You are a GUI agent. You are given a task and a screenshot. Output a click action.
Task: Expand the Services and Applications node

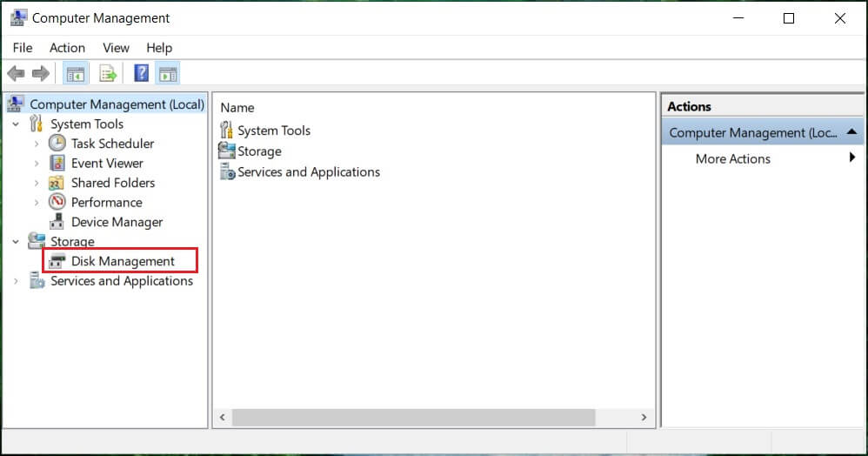click(16, 281)
